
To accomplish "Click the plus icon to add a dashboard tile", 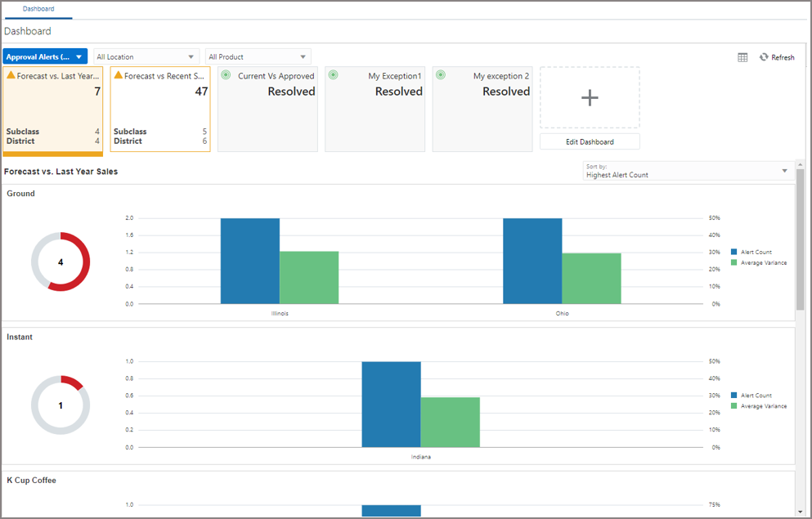I will pos(589,97).
